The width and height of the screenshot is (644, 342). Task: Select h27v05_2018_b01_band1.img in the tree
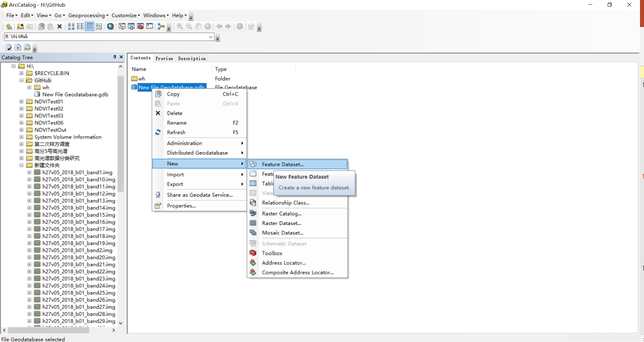(x=77, y=172)
